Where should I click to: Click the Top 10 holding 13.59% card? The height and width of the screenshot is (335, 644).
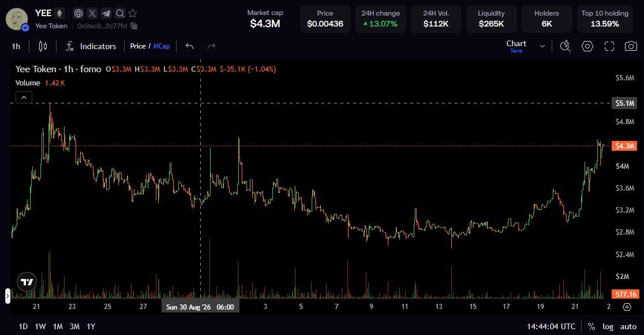pos(605,19)
